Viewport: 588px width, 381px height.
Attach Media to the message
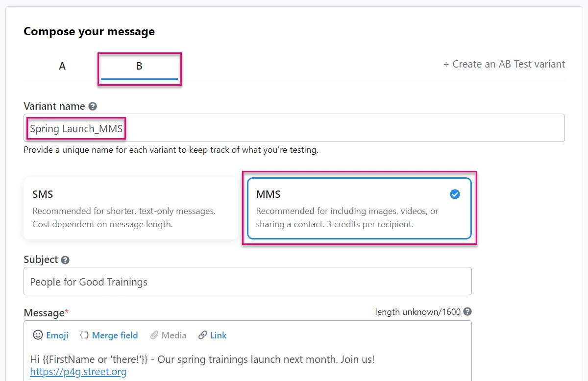tap(168, 335)
